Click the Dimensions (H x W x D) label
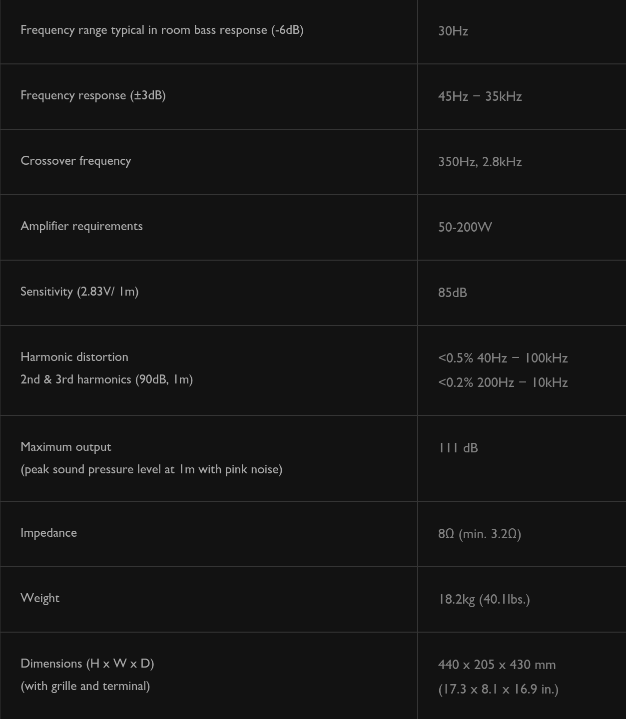626x719 pixels. click(x=87, y=663)
